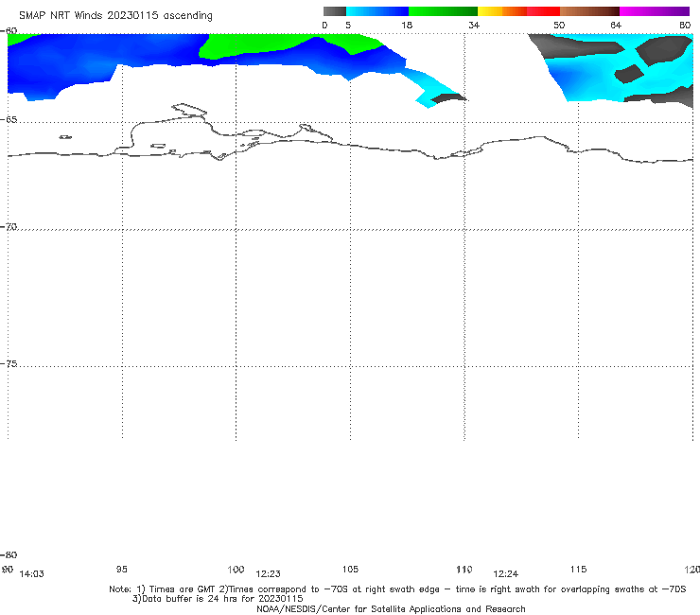This screenshot has height=615, width=700.
Task: Click the swath time '12:24'
Action: pos(505,574)
